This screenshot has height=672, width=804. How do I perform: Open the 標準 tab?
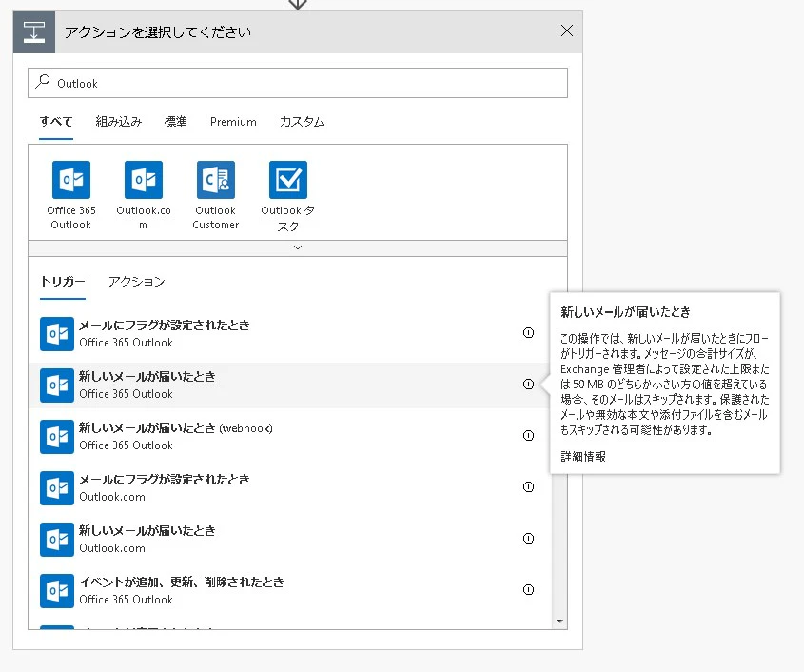tap(175, 122)
